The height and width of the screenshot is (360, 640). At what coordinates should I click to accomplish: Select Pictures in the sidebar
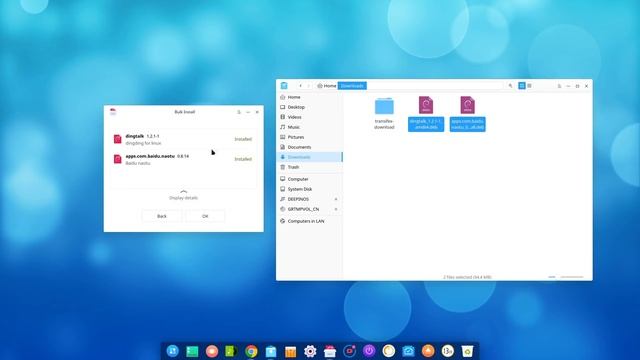point(309,137)
